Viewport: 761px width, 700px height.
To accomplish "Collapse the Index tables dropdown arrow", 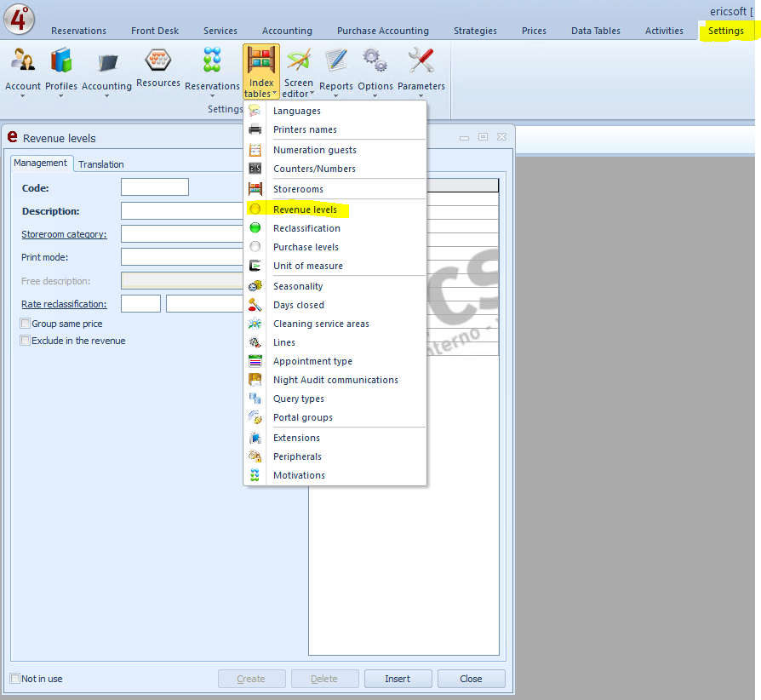I will pyautogui.click(x=274, y=93).
